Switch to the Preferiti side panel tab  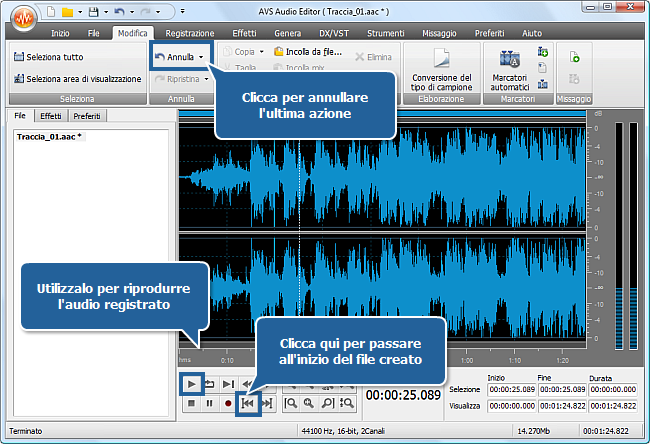[x=86, y=116]
